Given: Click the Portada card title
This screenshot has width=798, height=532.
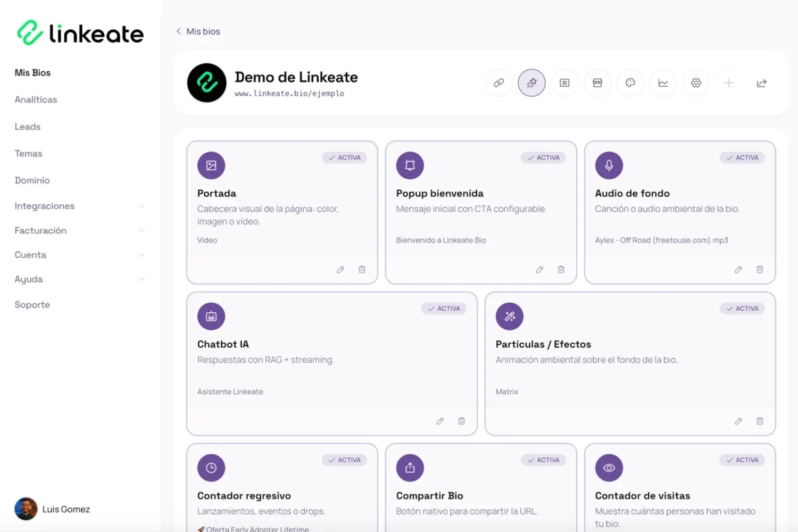Looking at the screenshot, I should (x=217, y=194).
